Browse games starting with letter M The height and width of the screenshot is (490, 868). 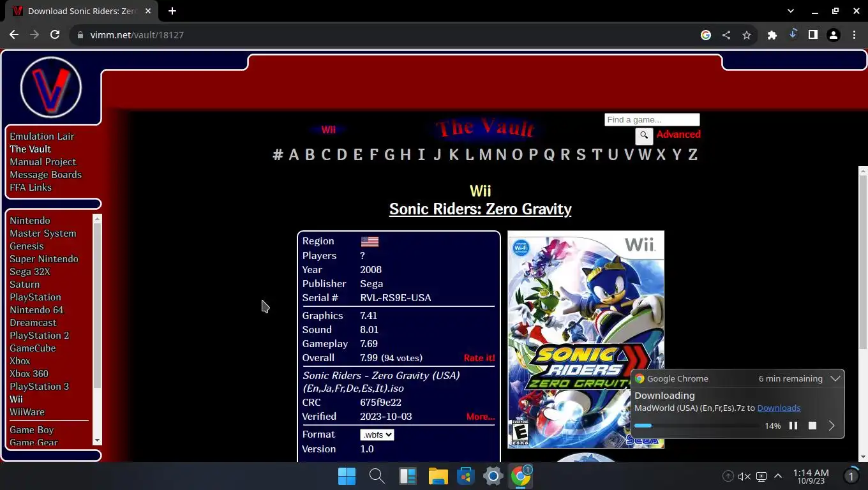(485, 154)
